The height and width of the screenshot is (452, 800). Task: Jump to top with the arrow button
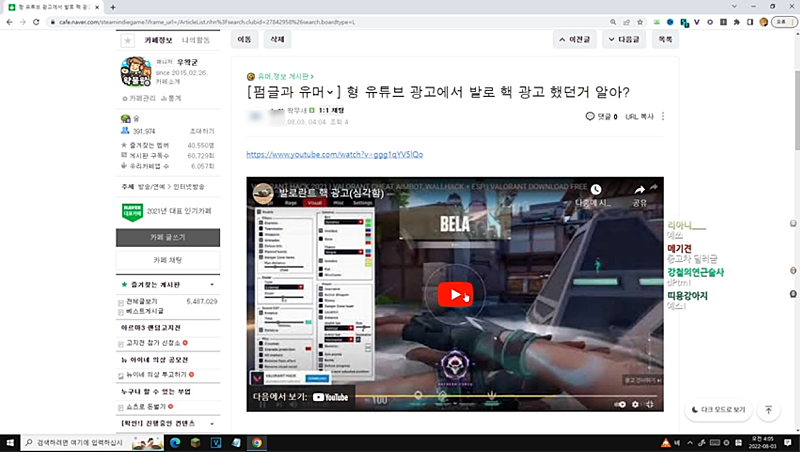tap(768, 409)
